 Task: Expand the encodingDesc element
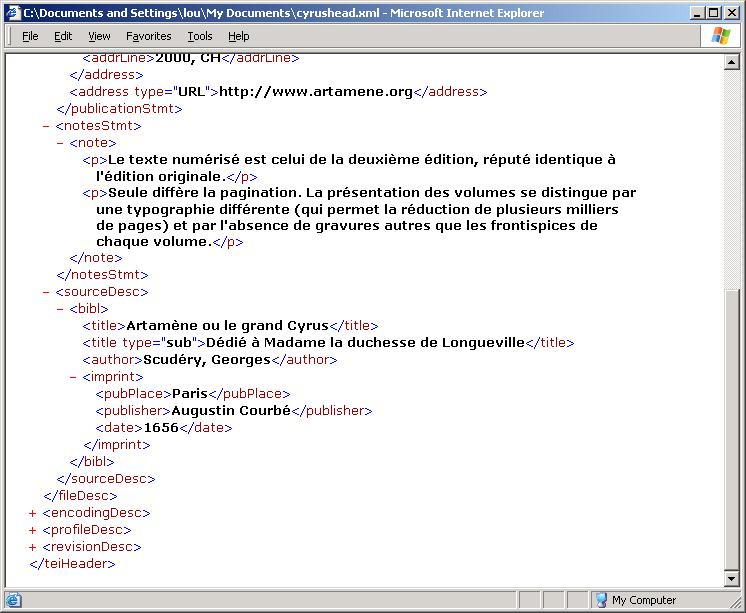pos(33,513)
